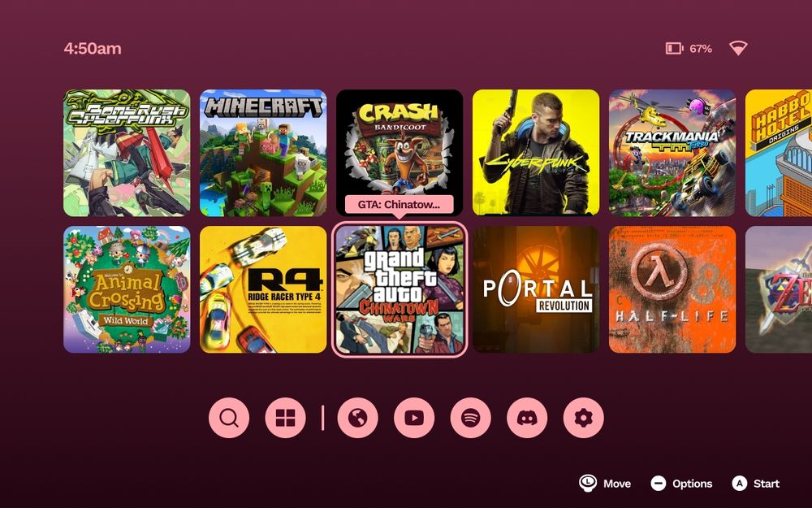Click the Options button hint
Image resolution: width=812 pixels, height=508 pixels.
[681, 484]
